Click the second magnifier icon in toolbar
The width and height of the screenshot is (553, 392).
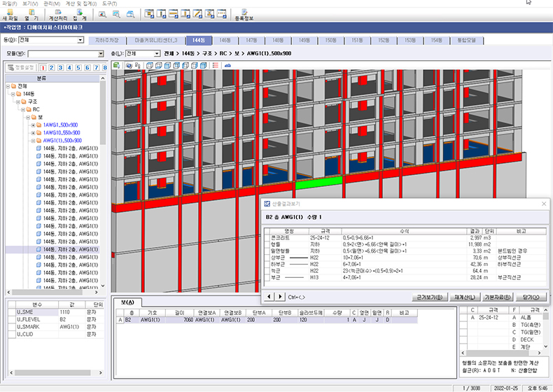pyautogui.click(x=116, y=14)
